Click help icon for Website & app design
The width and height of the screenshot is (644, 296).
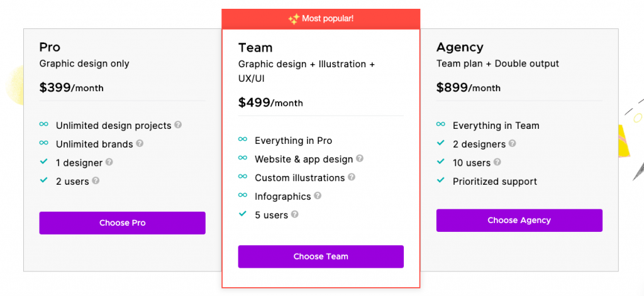tap(359, 158)
